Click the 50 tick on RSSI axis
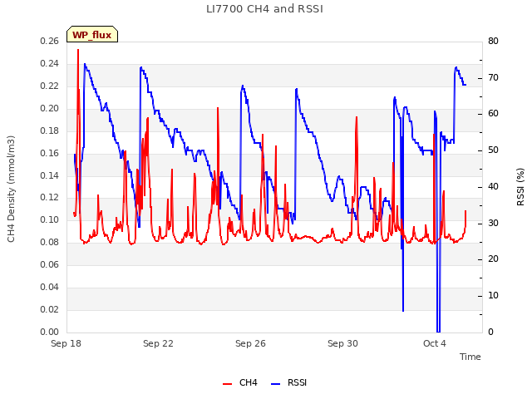The width and height of the screenshot is (532, 399). tap(493, 150)
